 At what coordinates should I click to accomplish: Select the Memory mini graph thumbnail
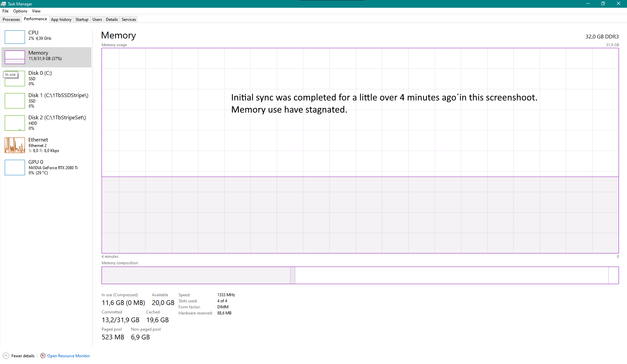click(15, 57)
